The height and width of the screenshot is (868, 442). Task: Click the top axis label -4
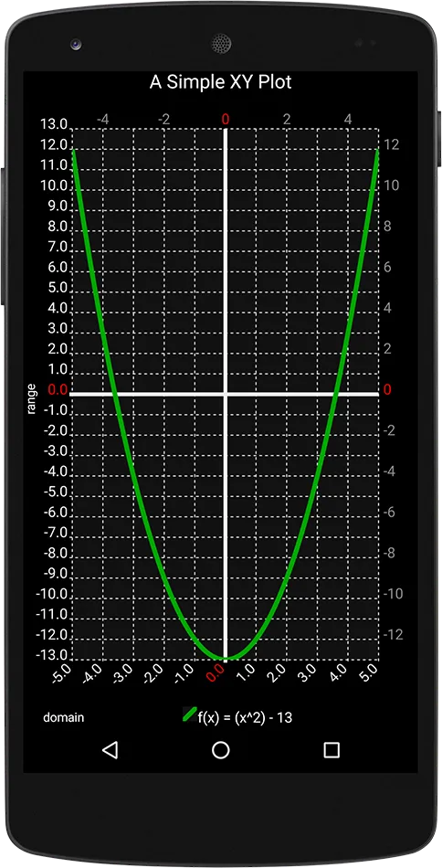click(x=102, y=119)
